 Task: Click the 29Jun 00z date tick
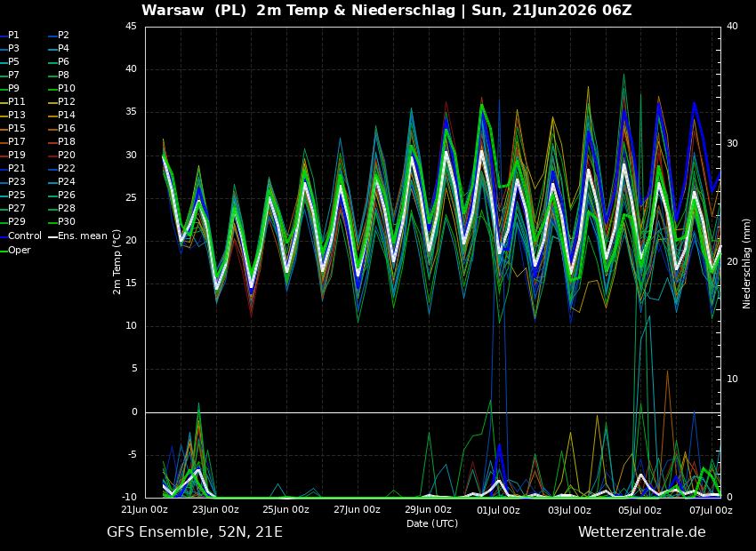point(429,510)
